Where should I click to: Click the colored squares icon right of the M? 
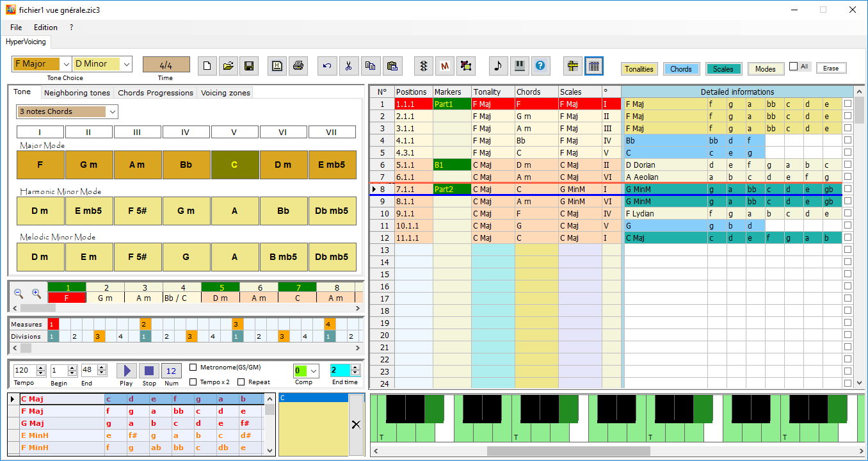coord(466,65)
